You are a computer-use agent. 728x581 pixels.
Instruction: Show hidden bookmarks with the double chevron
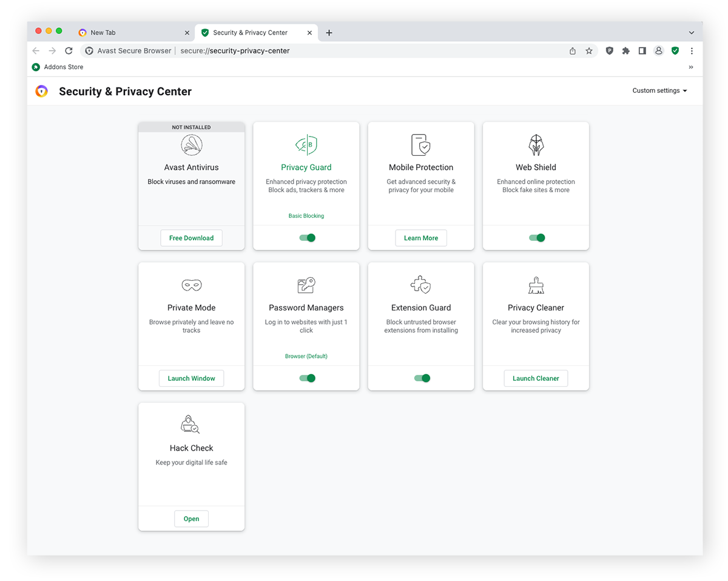pos(691,67)
